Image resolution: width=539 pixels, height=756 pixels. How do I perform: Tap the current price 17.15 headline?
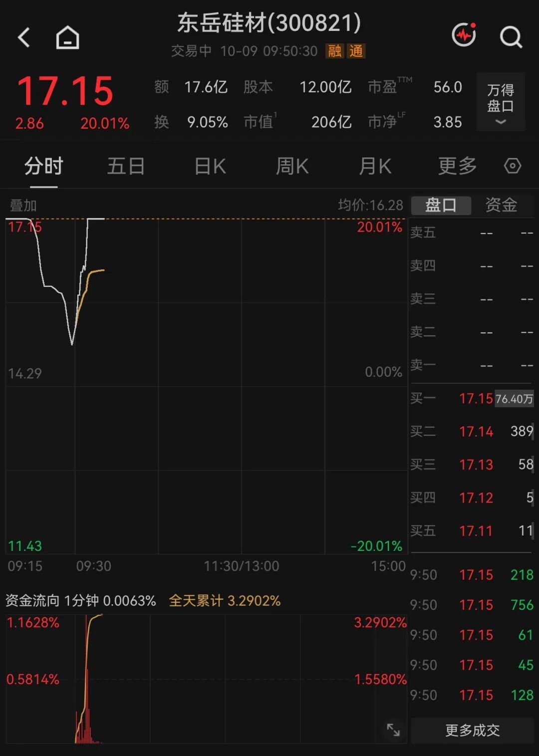tap(65, 91)
